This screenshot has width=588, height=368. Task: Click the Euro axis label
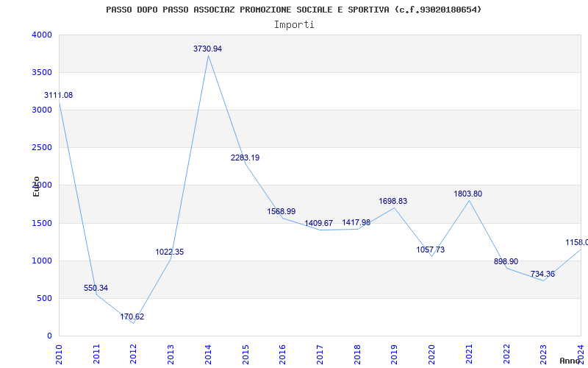[36, 186]
